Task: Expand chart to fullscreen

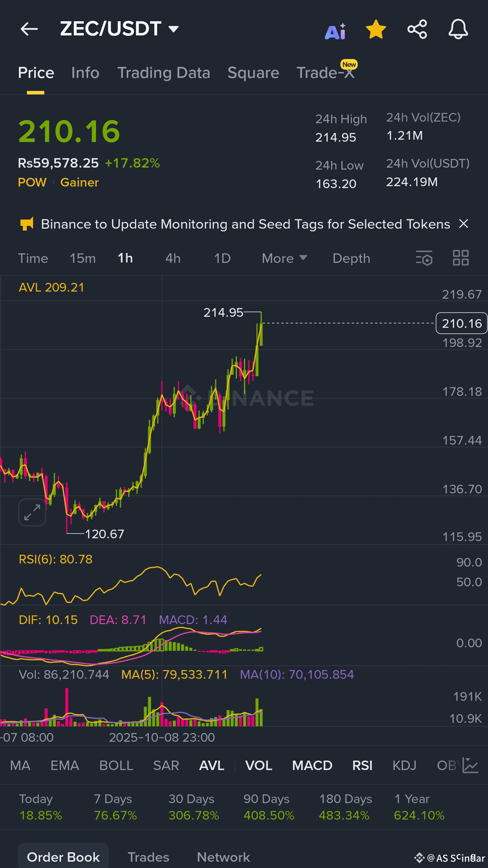Action: click(x=32, y=512)
